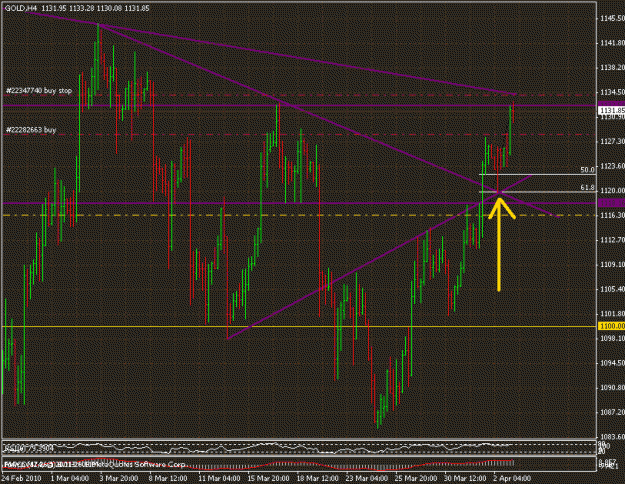Click the current price tag 1131.85
Screen dimensions: 625x484
[x=611, y=110]
